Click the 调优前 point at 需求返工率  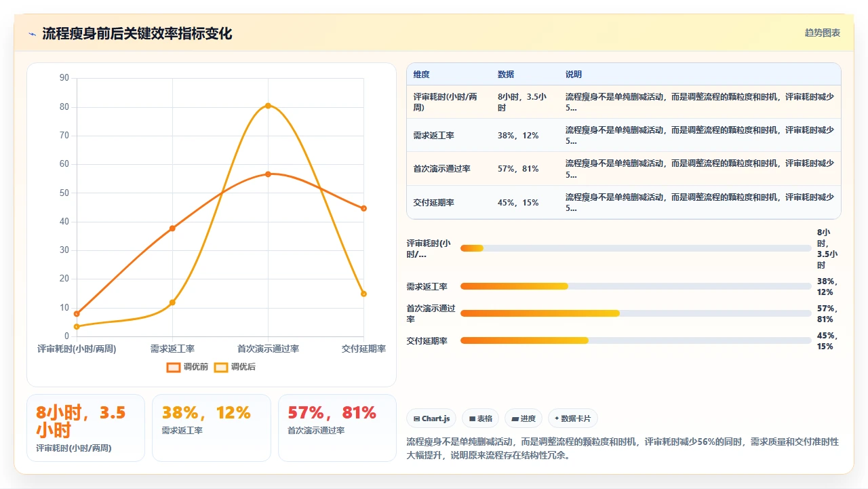click(172, 228)
